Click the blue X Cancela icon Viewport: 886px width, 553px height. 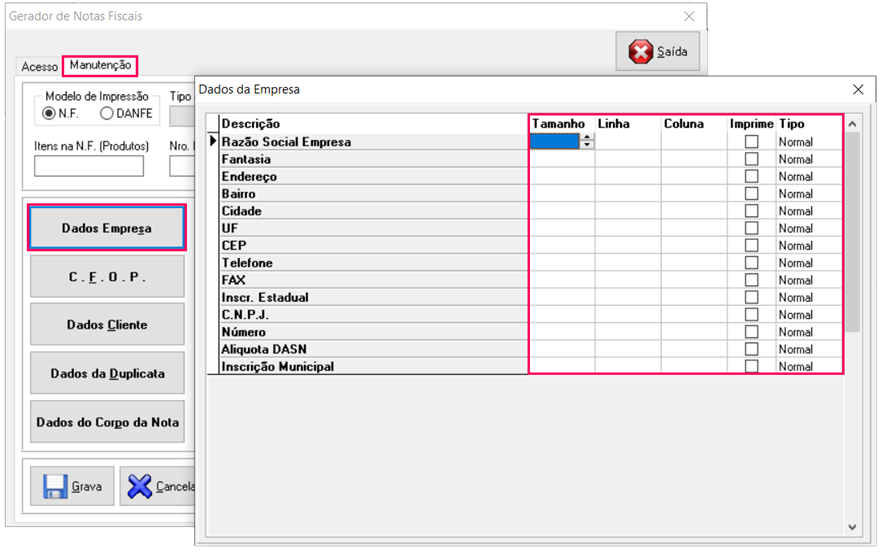click(140, 487)
